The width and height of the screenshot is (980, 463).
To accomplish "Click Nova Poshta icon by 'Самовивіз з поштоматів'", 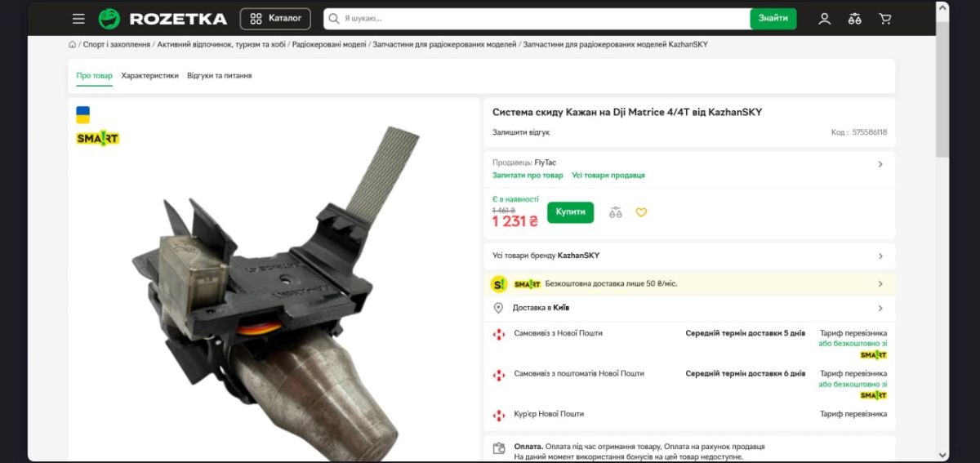I will click(x=499, y=375).
